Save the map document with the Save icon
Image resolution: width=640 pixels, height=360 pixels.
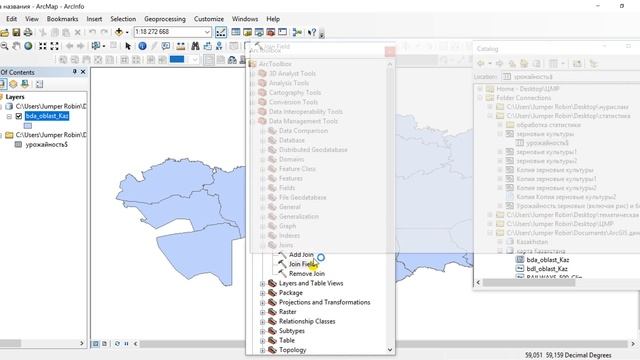point(16,32)
